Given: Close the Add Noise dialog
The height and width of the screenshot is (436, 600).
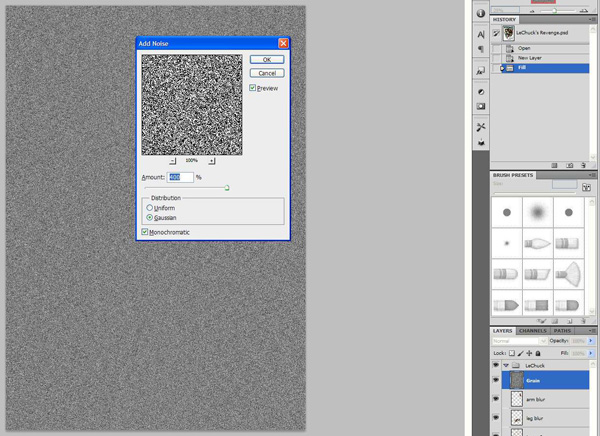Looking at the screenshot, I should tap(283, 43).
